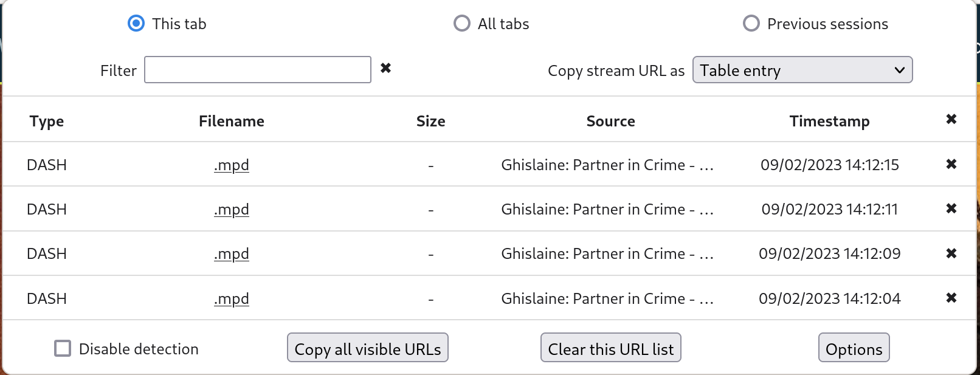Viewport: 980px width, 375px height.
Task: Open the .mpd link from 14:12:15
Action: click(232, 165)
